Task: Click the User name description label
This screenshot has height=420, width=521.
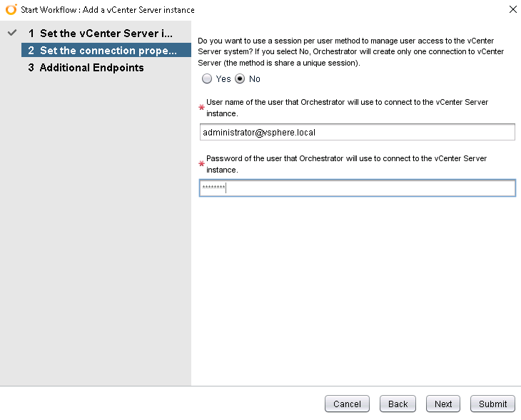Action: 347,108
